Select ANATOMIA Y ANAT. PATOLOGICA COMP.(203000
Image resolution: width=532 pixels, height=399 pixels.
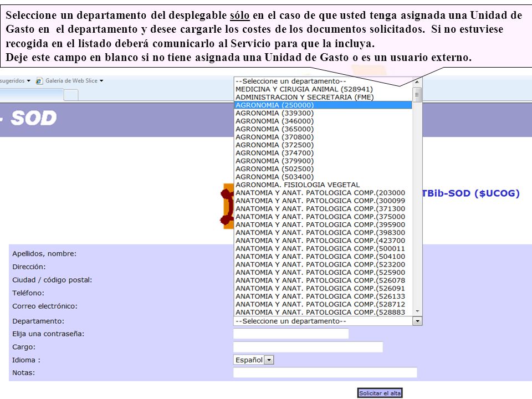pos(323,193)
